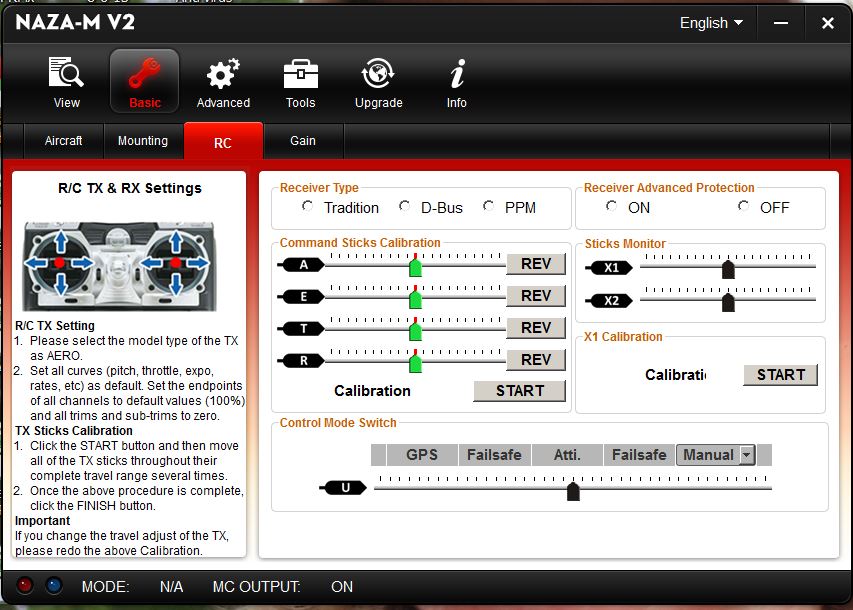Open Advanced gear settings
The width and height of the screenshot is (853, 610).
tap(223, 82)
